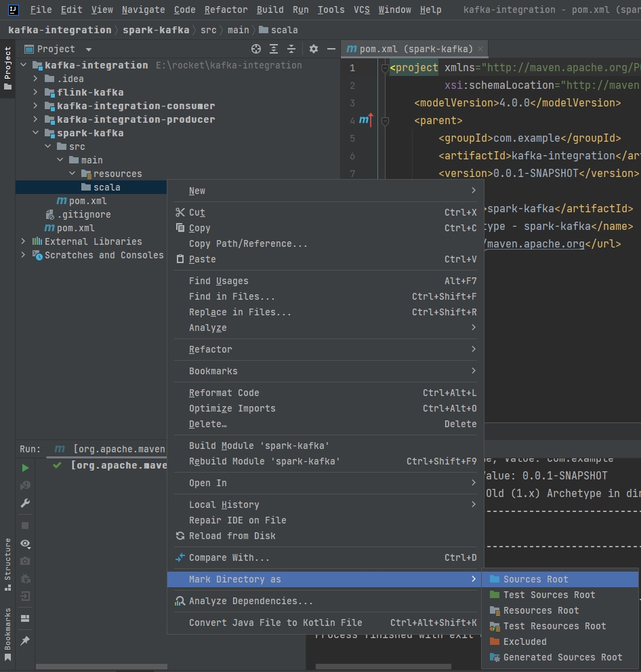The width and height of the screenshot is (641, 672).
Task: Click the wrench icon in Run panel
Action: pos(25,503)
